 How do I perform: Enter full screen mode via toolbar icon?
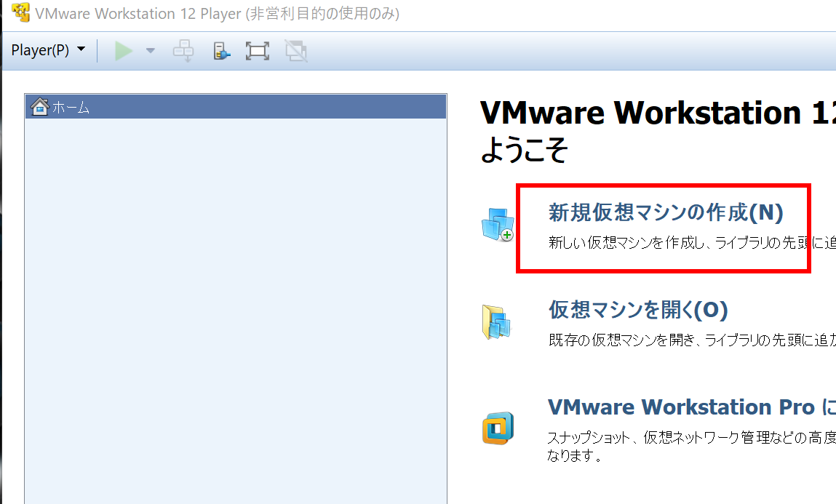[x=258, y=51]
